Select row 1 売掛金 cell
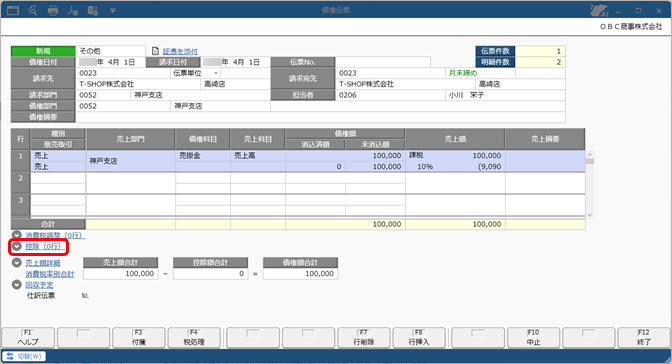The height and width of the screenshot is (364, 672). coord(203,156)
